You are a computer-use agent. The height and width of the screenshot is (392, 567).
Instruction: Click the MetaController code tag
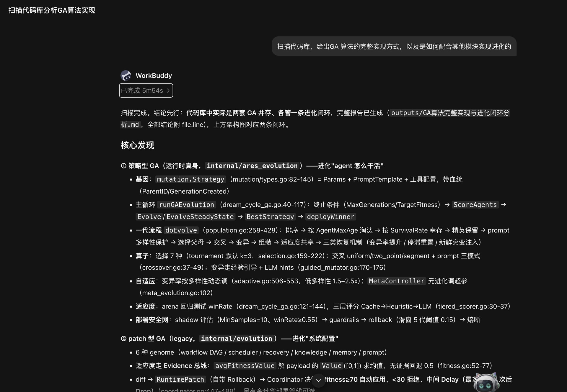[x=397, y=281]
